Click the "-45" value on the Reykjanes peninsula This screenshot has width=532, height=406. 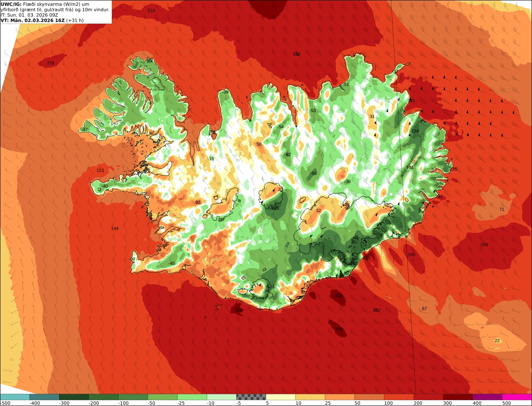[172, 264]
